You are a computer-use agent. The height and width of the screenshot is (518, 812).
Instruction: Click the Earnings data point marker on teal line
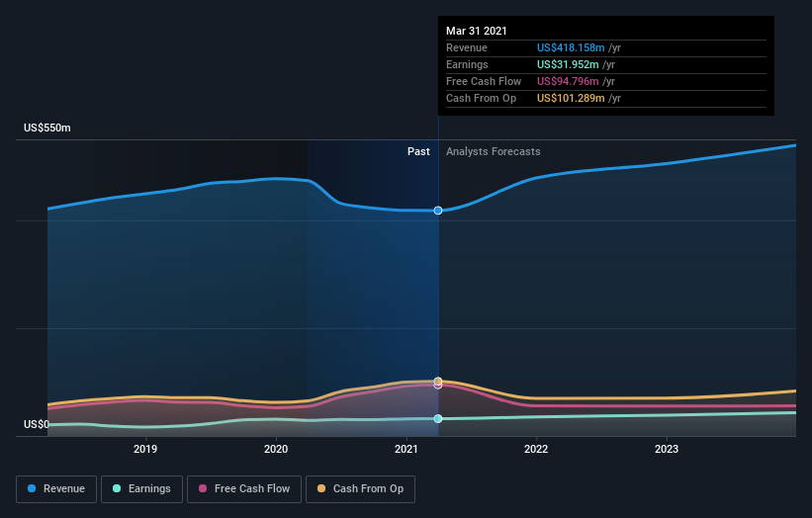[438, 418]
